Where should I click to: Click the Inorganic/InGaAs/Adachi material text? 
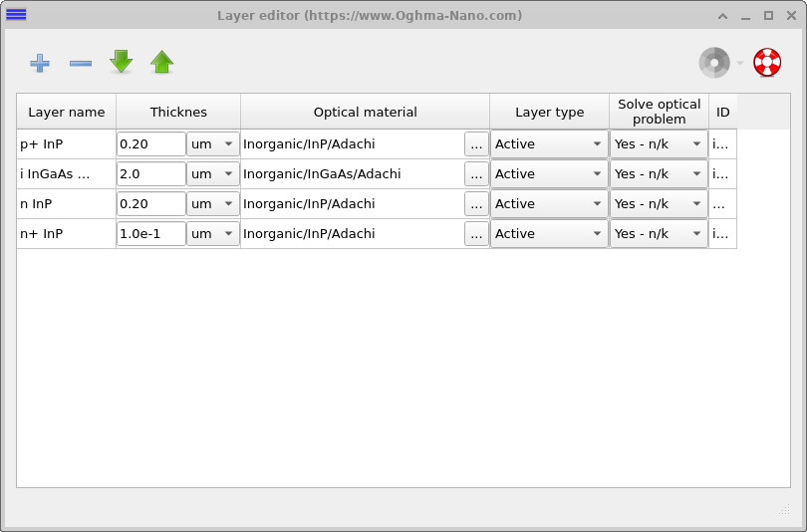(x=322, y=174)
